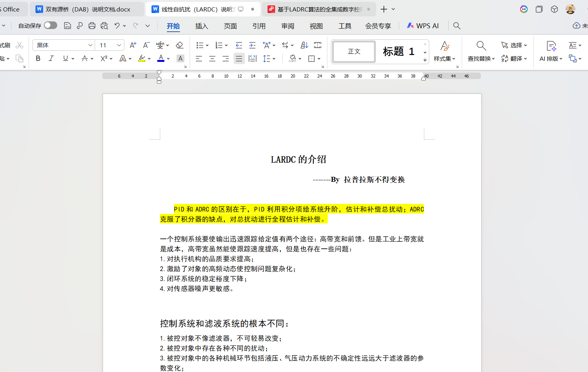Open WPS AI assistant
The height and width of the screenshot is (372, 588).
pyautogui.click(x=423, y=26)
